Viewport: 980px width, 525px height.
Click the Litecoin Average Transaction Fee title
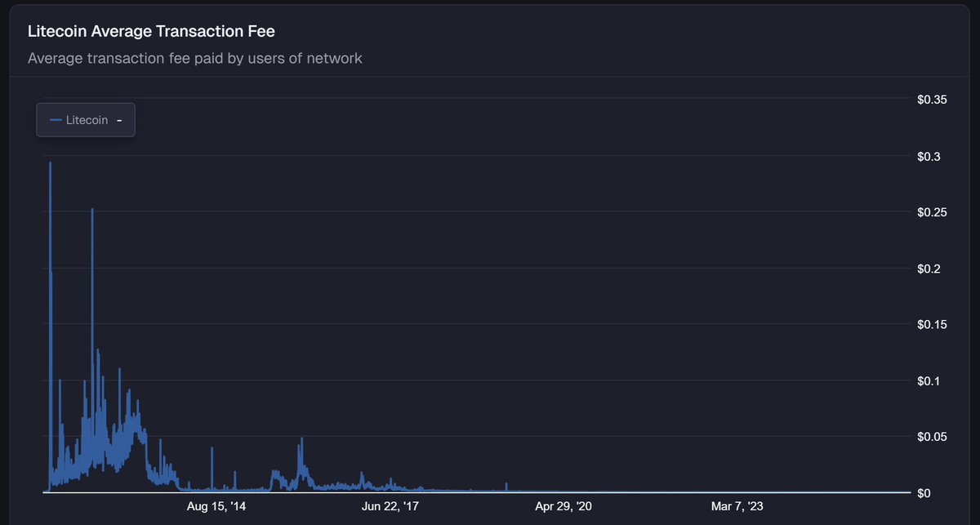click(x=150, y=31)
